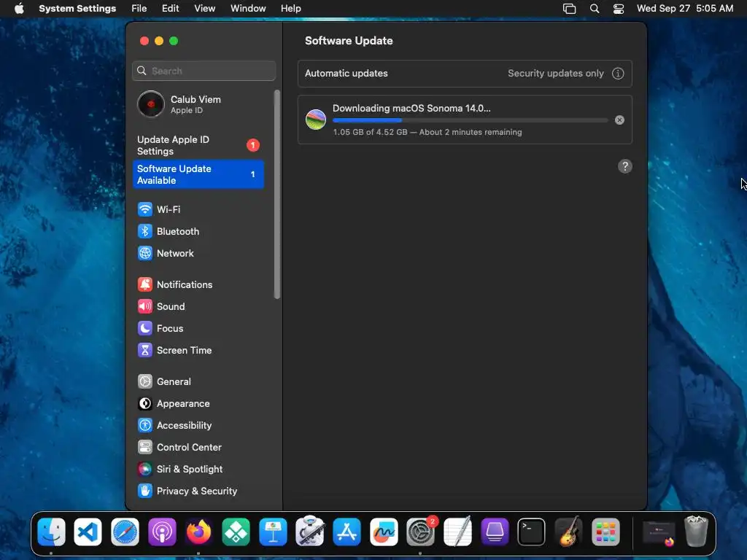Click the sidebar Search field
The height and width of the screenshot is (560, 747).
tap(204, 71)
